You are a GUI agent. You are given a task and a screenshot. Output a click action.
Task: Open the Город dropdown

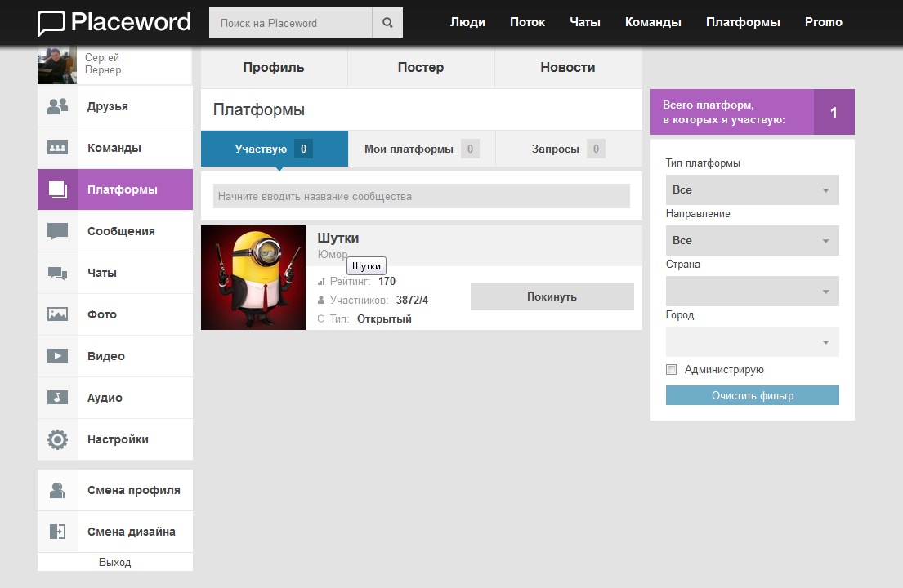pyautogui.click(x=752, y=341)
